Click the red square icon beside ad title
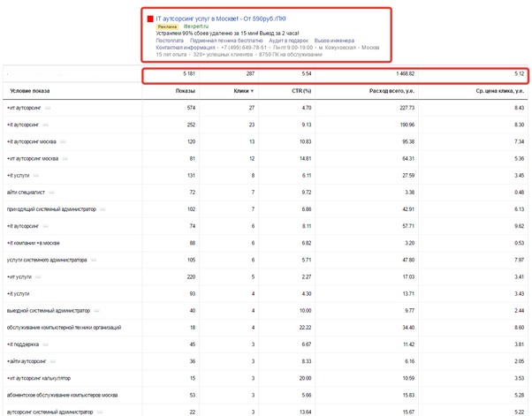This screenshot has height=416, width=532. click(150, 19)
